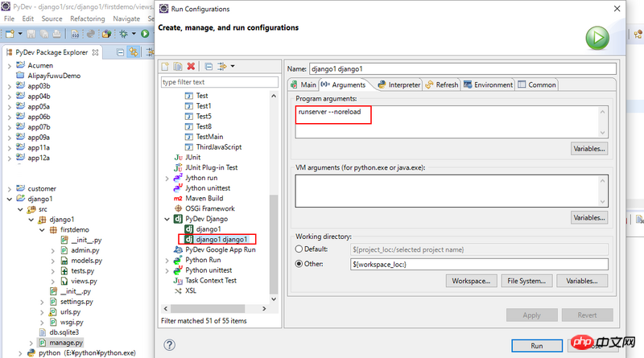Duplicate the selected launch configuration

(x=178, y=66)
